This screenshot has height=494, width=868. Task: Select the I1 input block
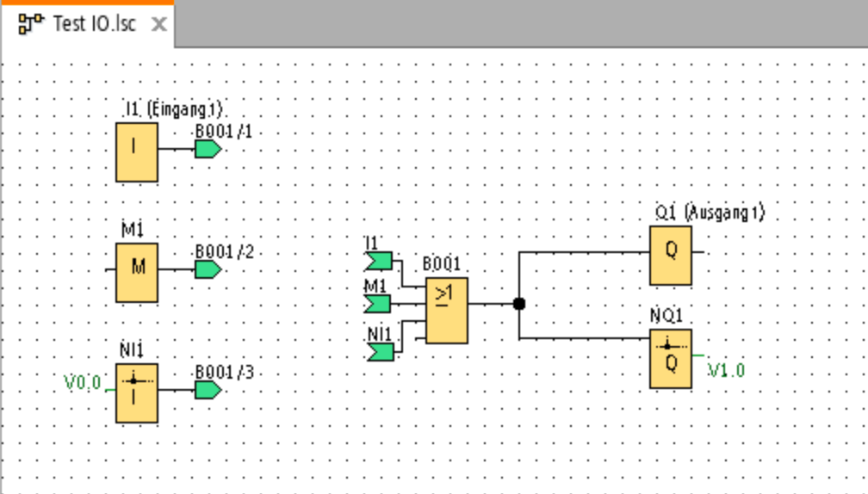[x=137, y=152]
